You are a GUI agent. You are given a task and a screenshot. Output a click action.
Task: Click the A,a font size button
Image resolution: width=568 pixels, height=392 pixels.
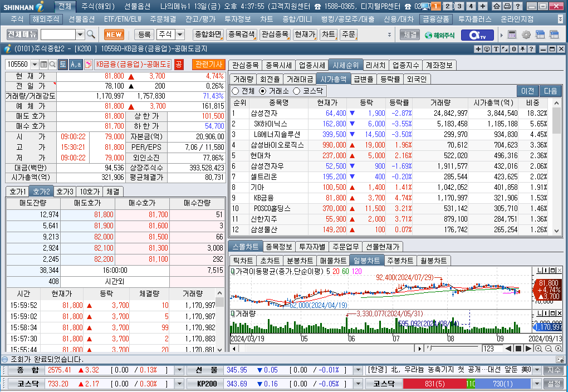(76, 65)
